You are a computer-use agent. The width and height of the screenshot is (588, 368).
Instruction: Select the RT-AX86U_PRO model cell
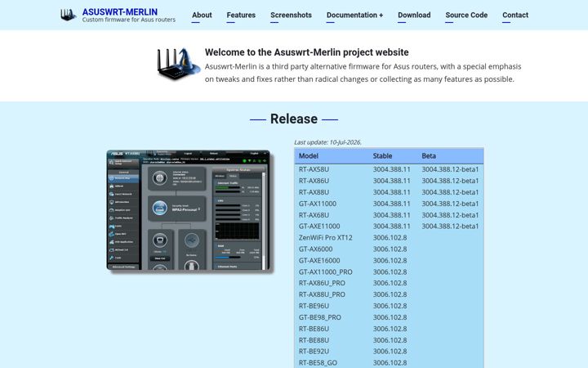click(x=322, y=283)
